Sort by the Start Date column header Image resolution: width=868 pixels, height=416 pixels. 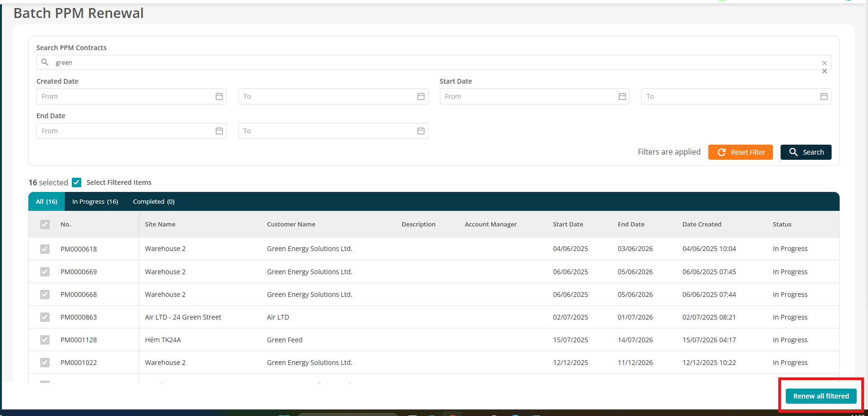click(568, 225)
